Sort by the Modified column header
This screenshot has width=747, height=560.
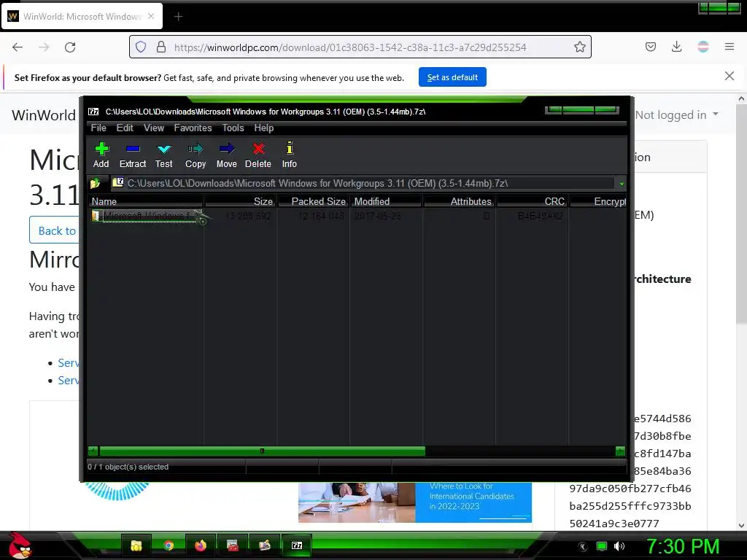point(387,201)
